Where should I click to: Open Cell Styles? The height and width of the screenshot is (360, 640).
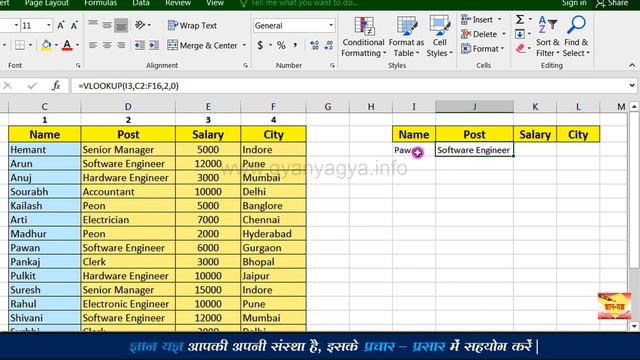coord(439,37)
